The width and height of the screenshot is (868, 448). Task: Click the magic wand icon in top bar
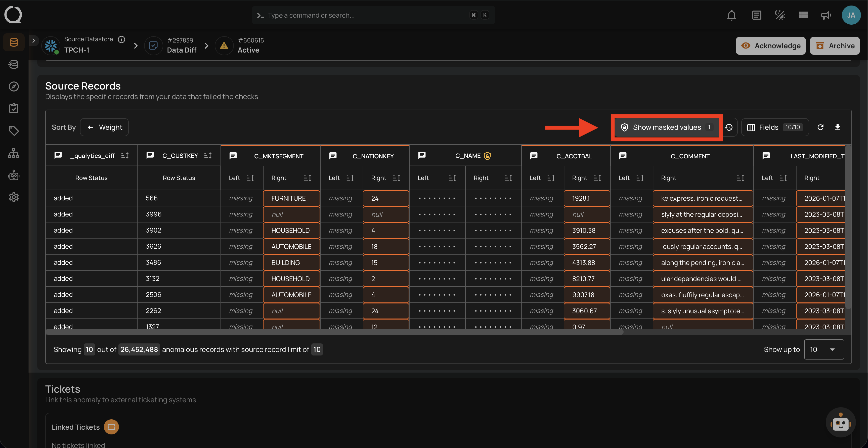780,15
